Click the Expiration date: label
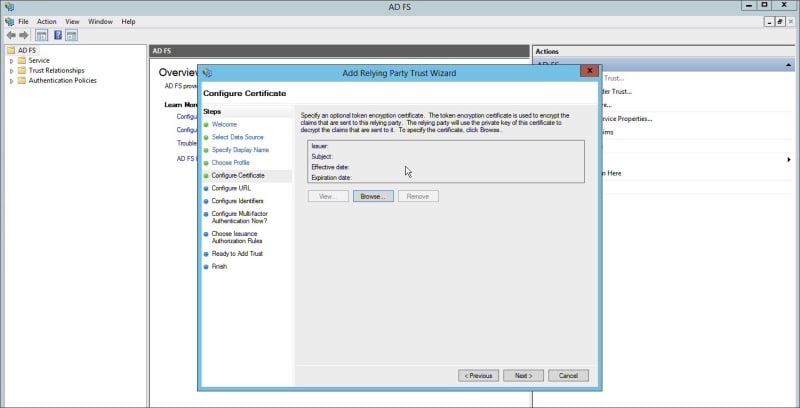 point(332,177)
